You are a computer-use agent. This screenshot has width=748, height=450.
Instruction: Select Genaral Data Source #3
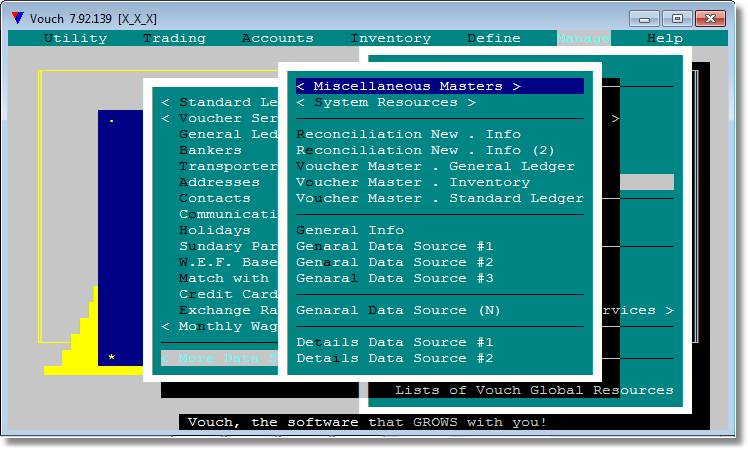395,278
